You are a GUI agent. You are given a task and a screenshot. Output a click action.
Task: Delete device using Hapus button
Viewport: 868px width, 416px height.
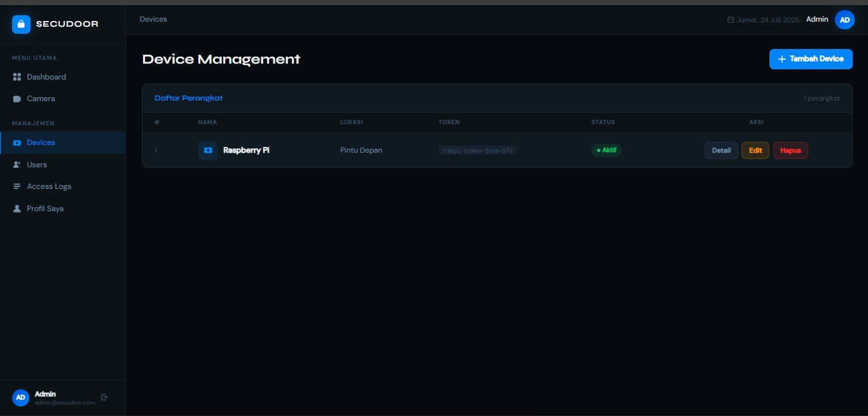coord(790,151)
